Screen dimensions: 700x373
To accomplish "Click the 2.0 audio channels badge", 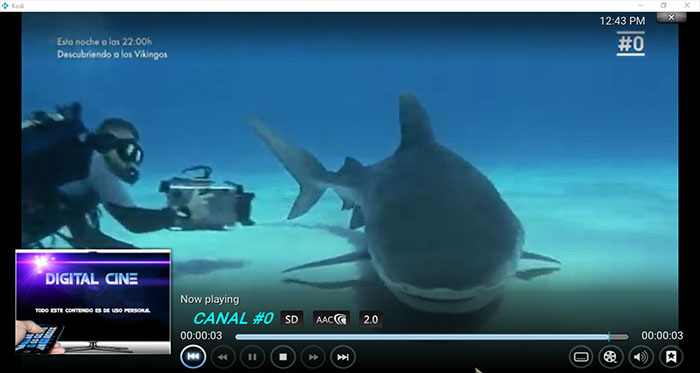I will (371, 319).
